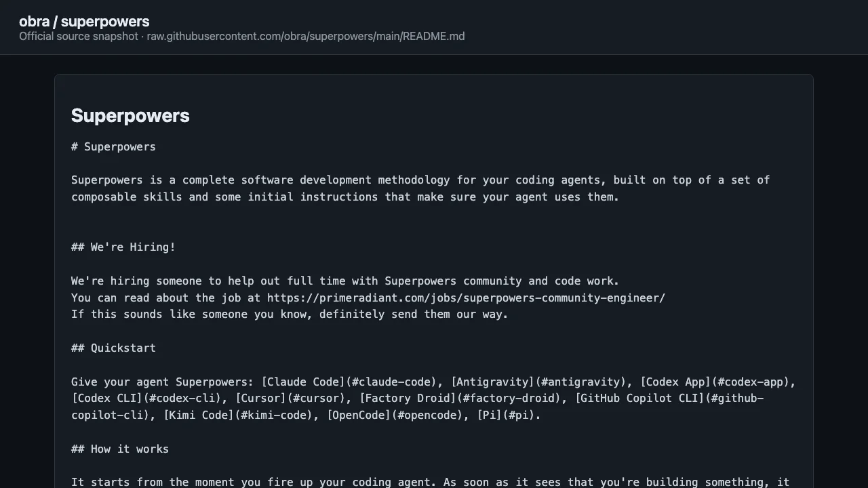Click the line "It starts from the moment you fire up"
The height and width of the screenshot is (488, 868).
point(431,483)
